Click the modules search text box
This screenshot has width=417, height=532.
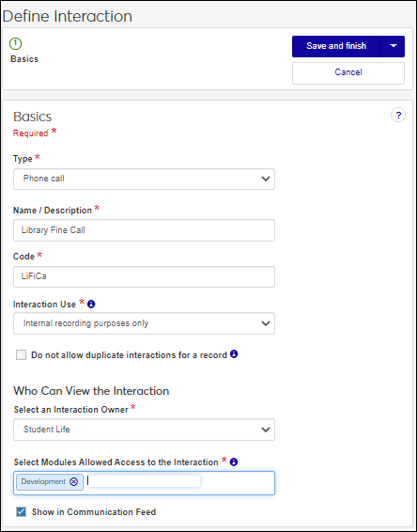(x=144, y=481)
